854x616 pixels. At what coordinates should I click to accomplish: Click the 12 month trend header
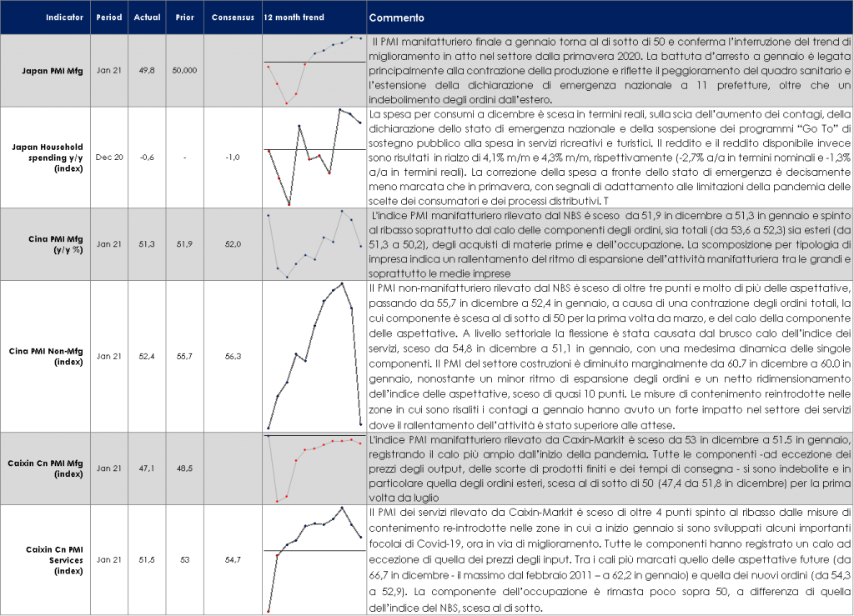click(293, 18)
